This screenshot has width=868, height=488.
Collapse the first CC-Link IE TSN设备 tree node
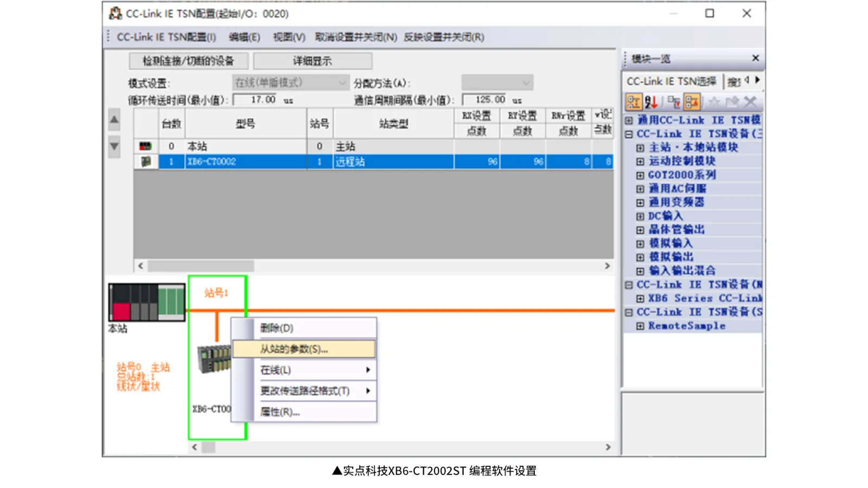pos(629,134)
